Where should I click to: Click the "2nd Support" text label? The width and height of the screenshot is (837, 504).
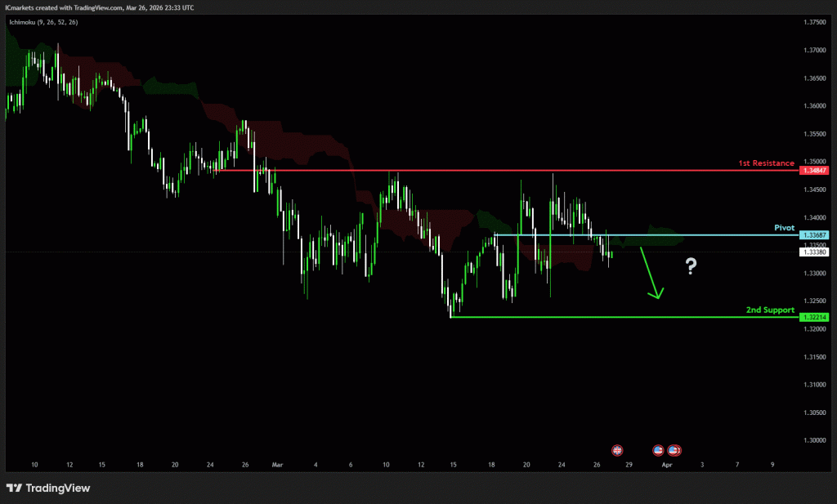pos(770,310)
